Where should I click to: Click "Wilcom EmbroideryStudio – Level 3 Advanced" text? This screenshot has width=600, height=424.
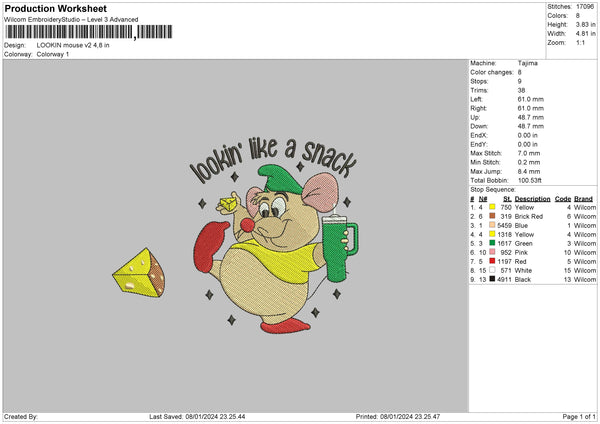tap(71, 20)
